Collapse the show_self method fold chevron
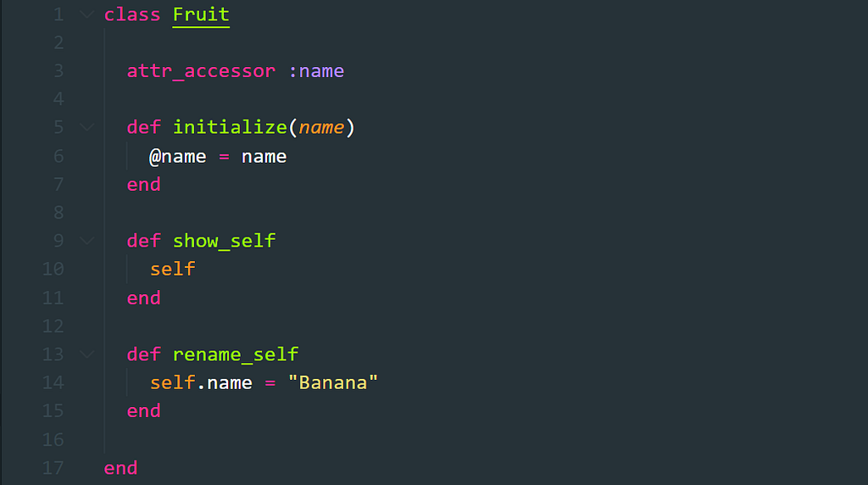Image resolution: width=868 pixels, height=485 pixels. 87,241
